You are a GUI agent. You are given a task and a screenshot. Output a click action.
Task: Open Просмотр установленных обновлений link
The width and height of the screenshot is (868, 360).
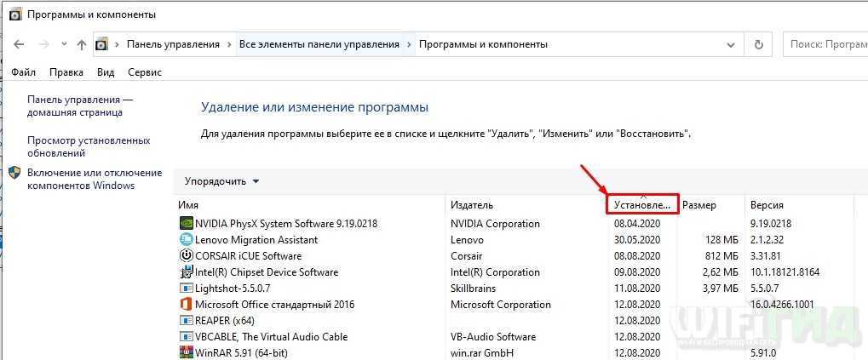click(89, 146)
